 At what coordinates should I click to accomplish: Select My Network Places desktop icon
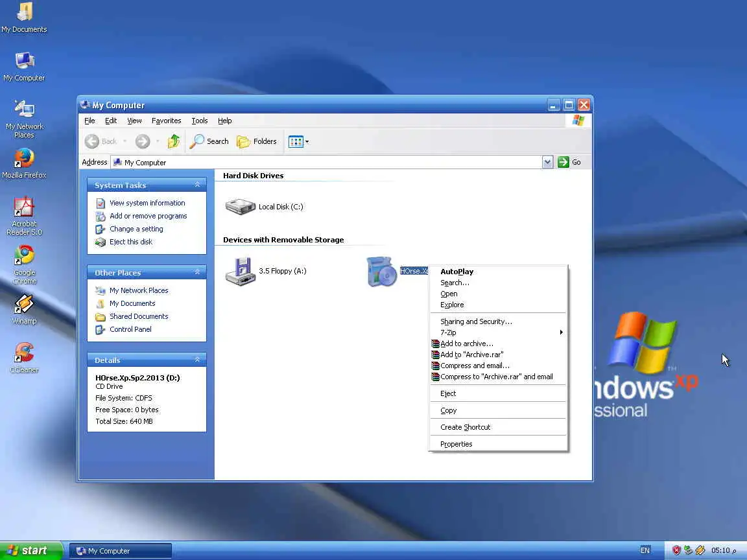pyautogui.click(x=24, y=119)
